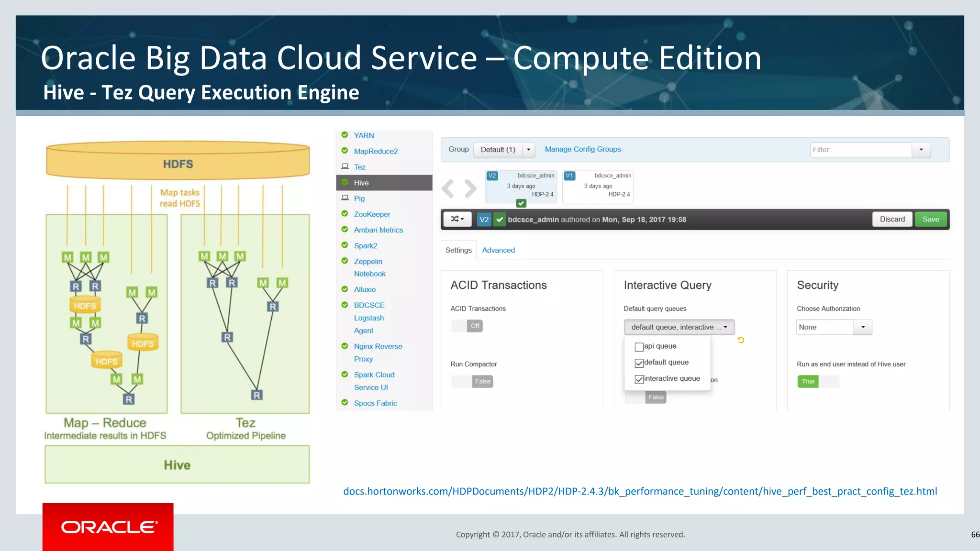Click the laptop client icon beside Pig
Viewport: 980px width, 551px height.
tap(345, 198)
